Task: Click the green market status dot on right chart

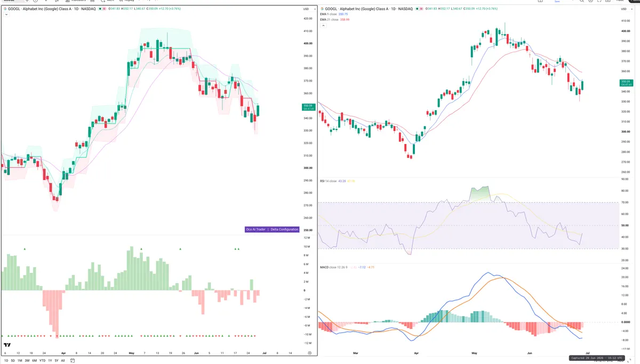Action: pos(417,9)
